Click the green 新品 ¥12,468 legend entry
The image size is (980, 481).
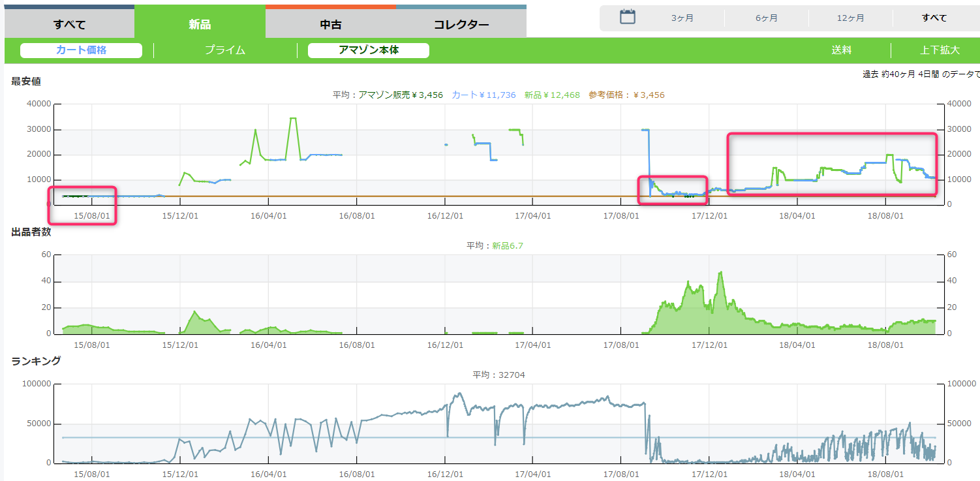552,95
